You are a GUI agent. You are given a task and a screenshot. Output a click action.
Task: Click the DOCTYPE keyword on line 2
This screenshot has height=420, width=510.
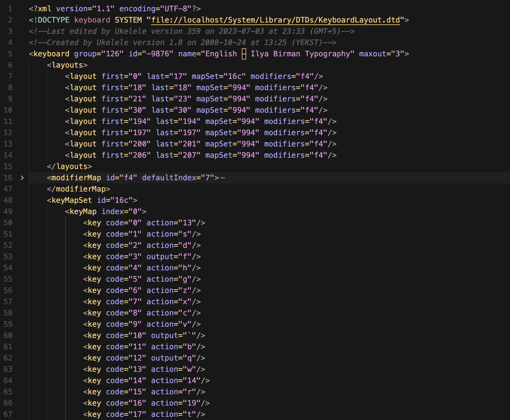pos(53,20)
